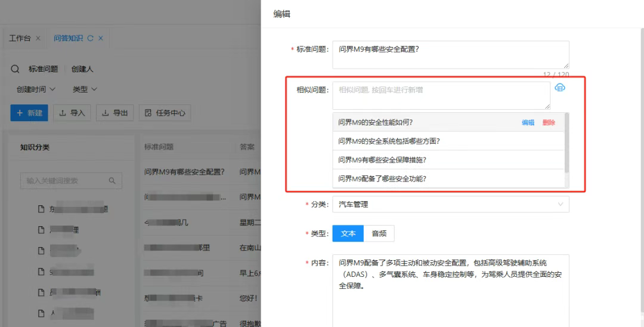644x327 pixels.
Task: Click the search magnifier icon above filters
Action: point(16,69)
